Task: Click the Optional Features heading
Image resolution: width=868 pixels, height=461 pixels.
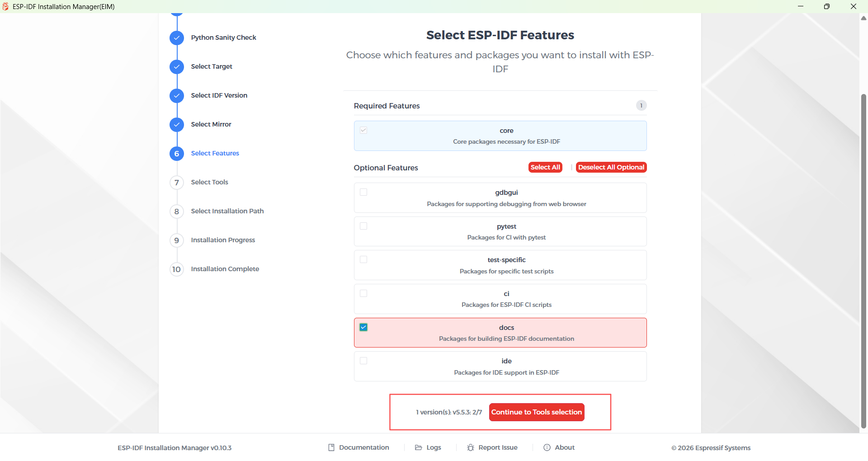Action: click(386, 168)
